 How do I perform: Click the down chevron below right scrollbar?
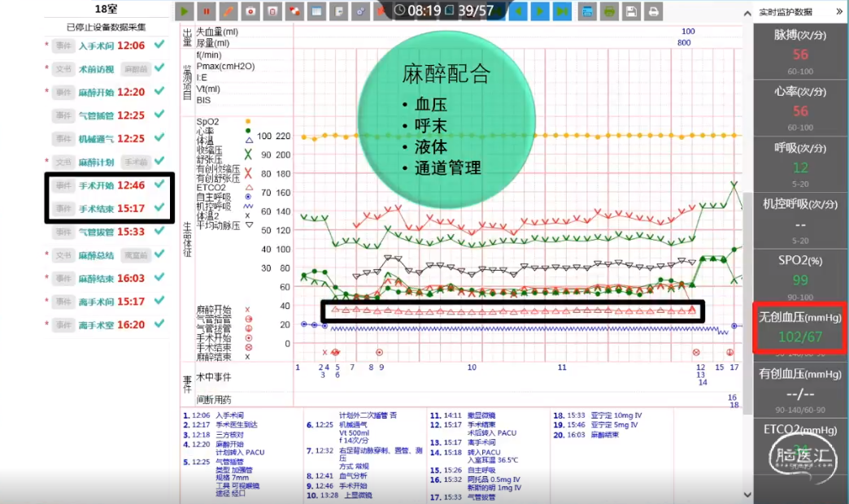[x=747, y=494]
